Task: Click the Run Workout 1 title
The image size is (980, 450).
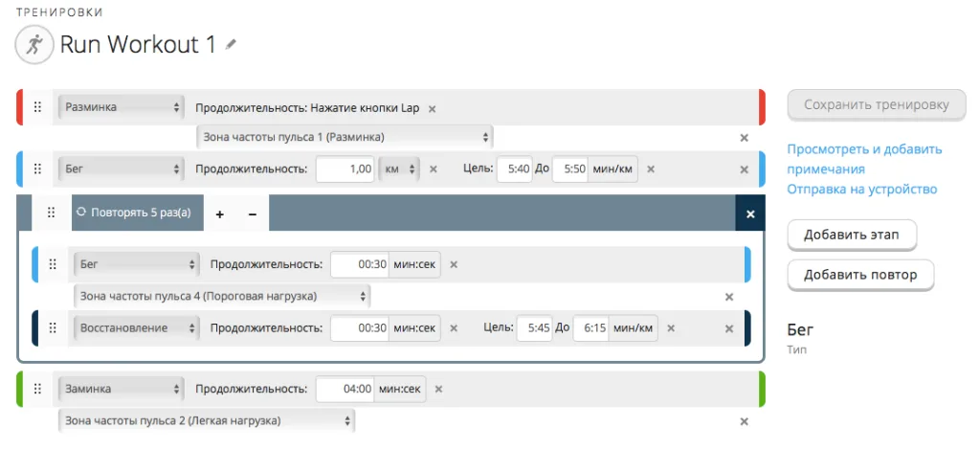Action: (138, 44)
